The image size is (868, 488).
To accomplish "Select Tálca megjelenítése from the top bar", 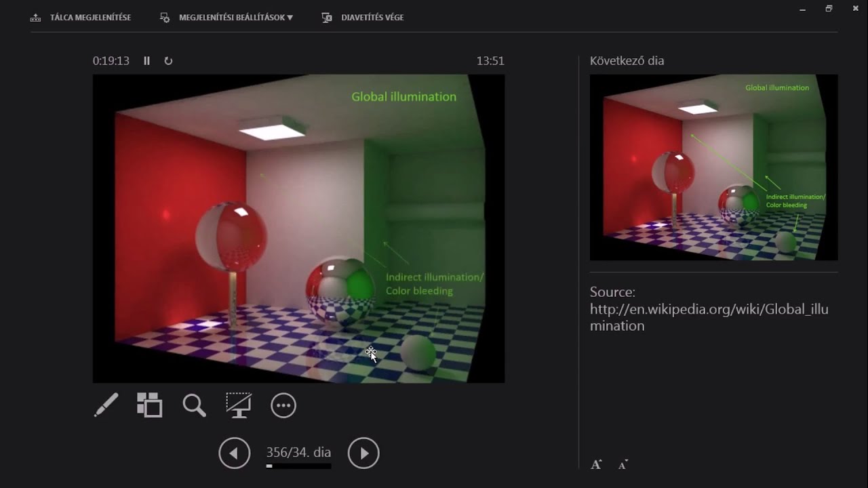I will (88, 17).
